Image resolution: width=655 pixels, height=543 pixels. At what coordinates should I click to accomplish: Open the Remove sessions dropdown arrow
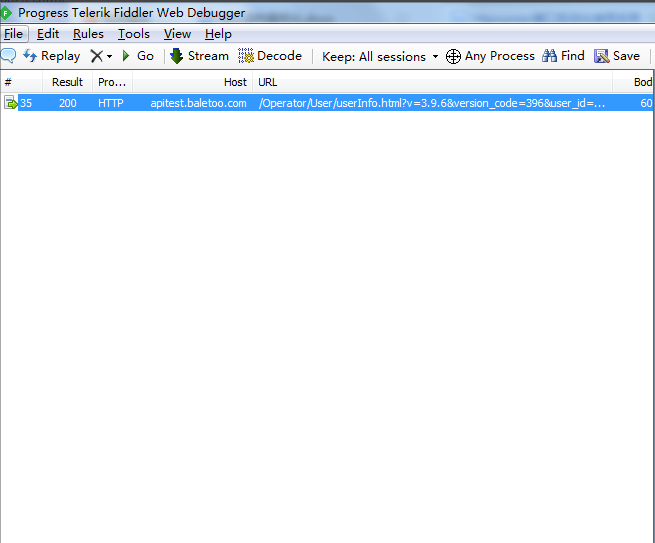[109, 56]
